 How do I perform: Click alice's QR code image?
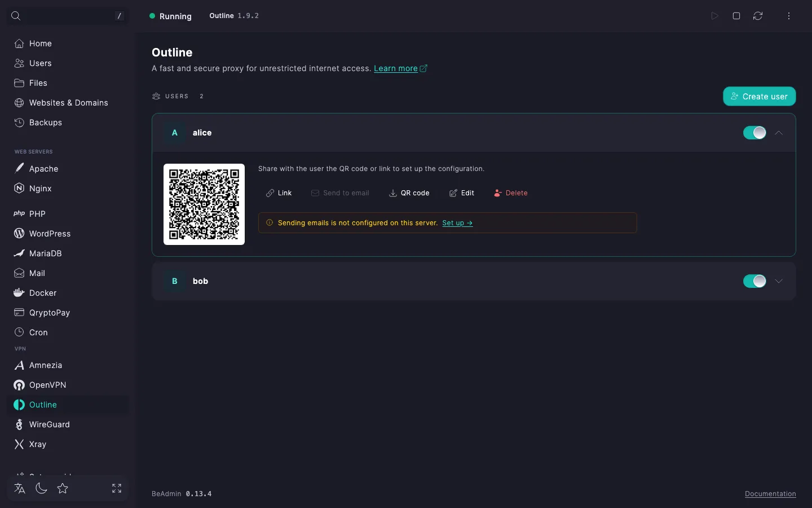204,204
